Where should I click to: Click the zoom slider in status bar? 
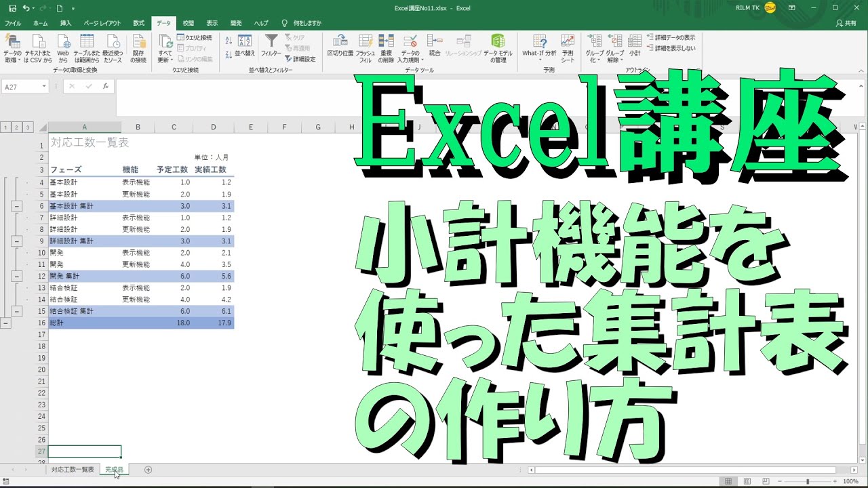[x=807, y=481]
